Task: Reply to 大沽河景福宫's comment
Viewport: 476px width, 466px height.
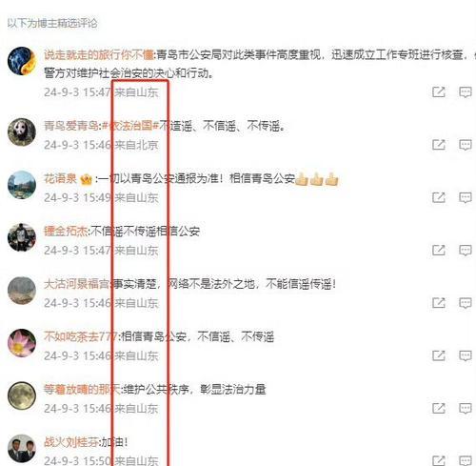Action: 466,303
